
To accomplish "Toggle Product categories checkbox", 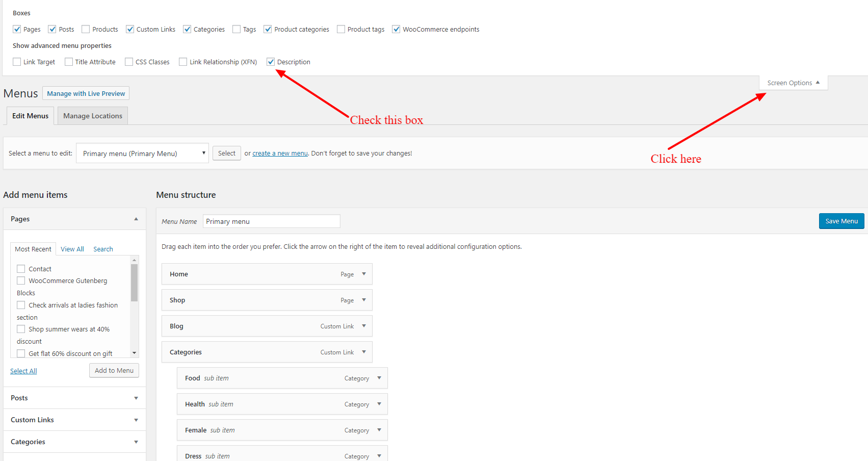I will (x=268, y=29).
